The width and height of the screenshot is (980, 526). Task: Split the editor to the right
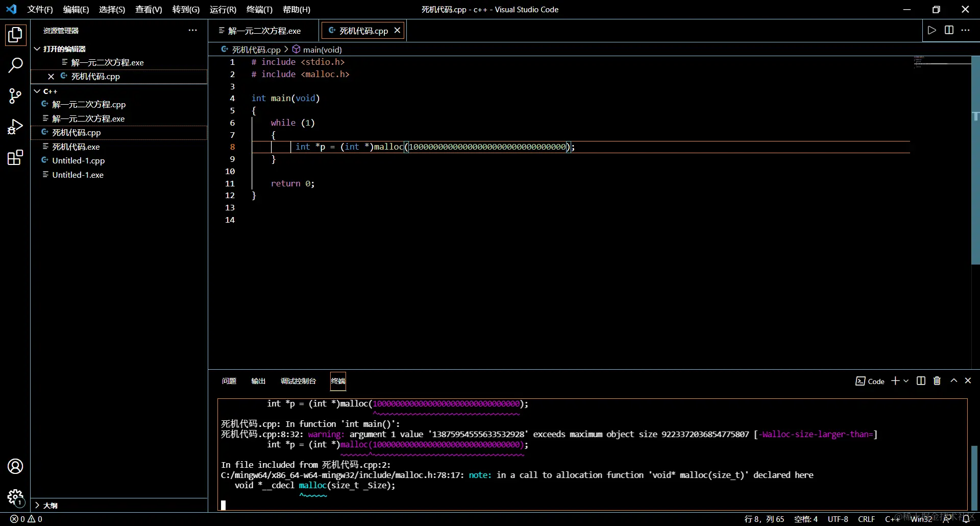coord(949,30)
